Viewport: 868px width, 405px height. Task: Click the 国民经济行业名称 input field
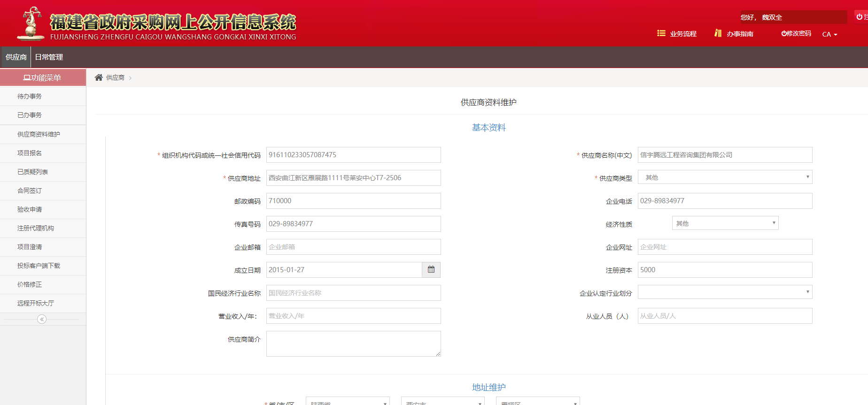coord(353,293)
